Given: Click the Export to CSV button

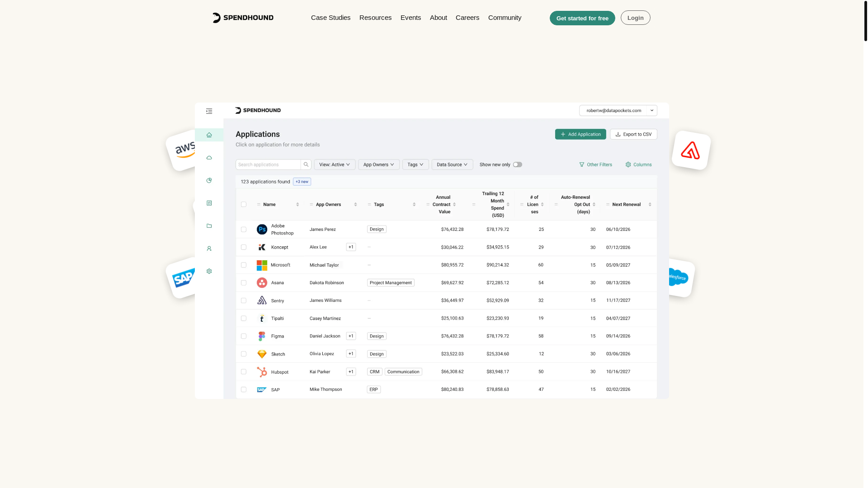Looking at the screenshot, I should pos(633,134).
